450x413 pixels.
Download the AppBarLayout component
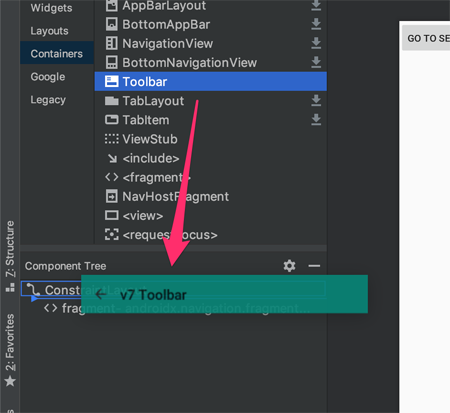[x=316, y=5]
